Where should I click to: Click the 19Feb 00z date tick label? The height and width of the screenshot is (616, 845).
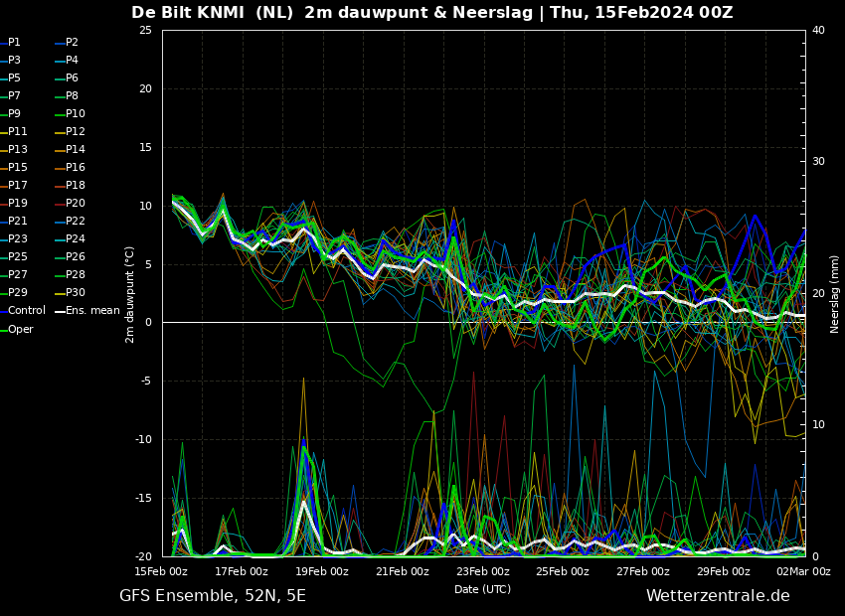pos(322,572)
